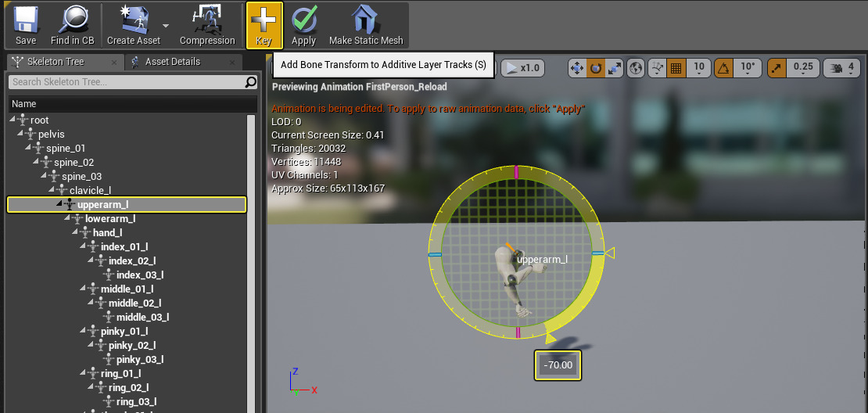The image size is (868, 413).
Task: Click the -70.00 rotation value box
Action: click(x=558, y=365)
